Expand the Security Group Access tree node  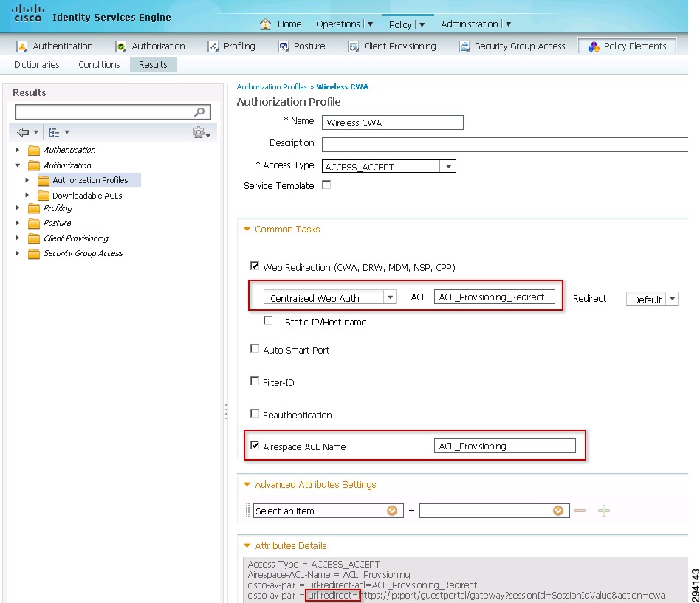coord(18,253)
